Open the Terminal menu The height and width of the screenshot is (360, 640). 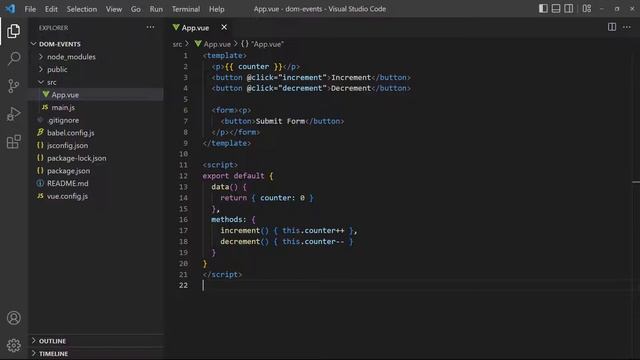186,9
